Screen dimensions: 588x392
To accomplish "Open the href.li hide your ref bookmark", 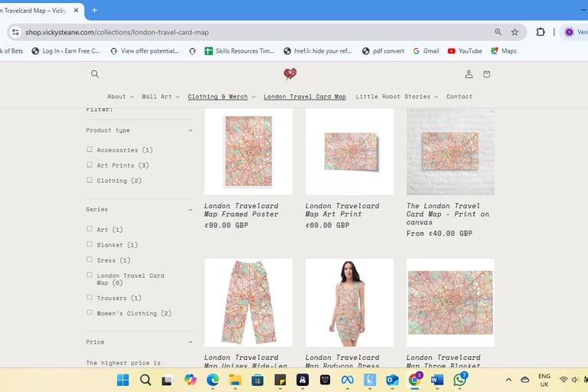I will click(x=318, y=51).
